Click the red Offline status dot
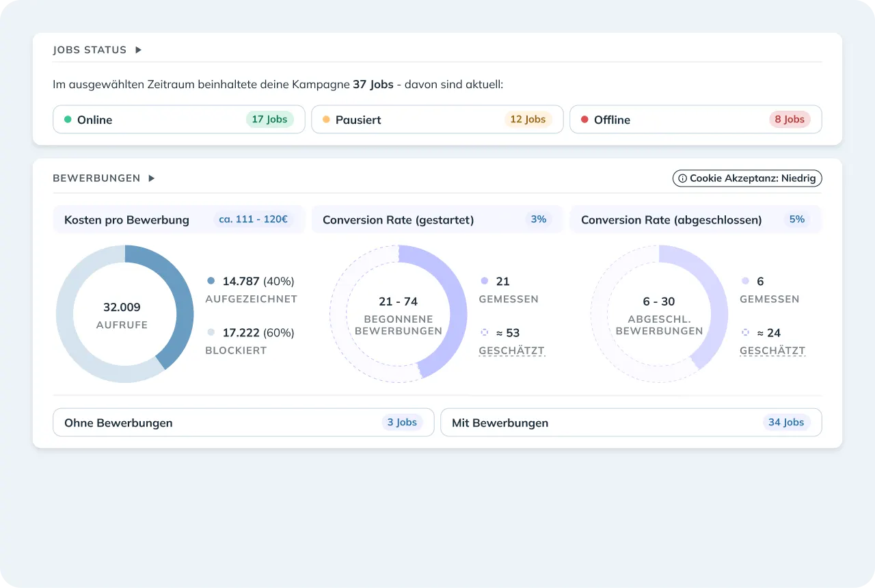This screenshot has width=875, height=588. pyautogui.click(x=584, y=120)
